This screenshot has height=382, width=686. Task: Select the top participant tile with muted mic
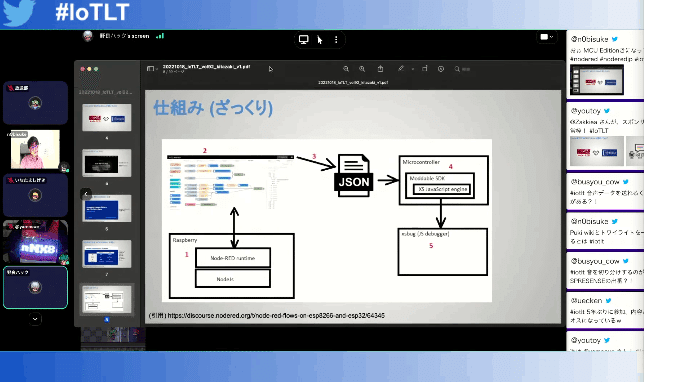click(35, 103)
